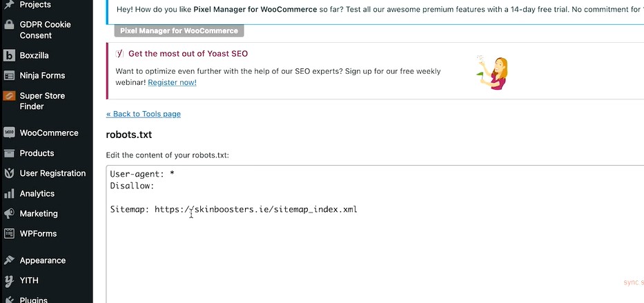
Task: Open the WooCommerce menu
Action: (x=49, y=133)
